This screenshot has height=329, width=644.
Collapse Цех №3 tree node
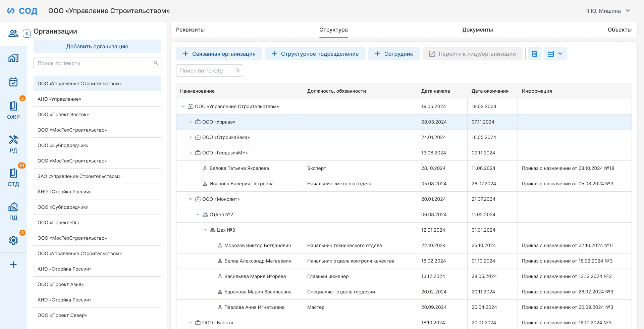[x=205, y=230]
